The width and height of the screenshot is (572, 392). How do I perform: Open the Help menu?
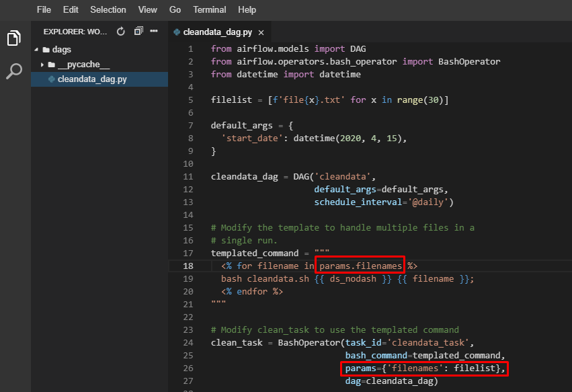click(x=247, y=10)
